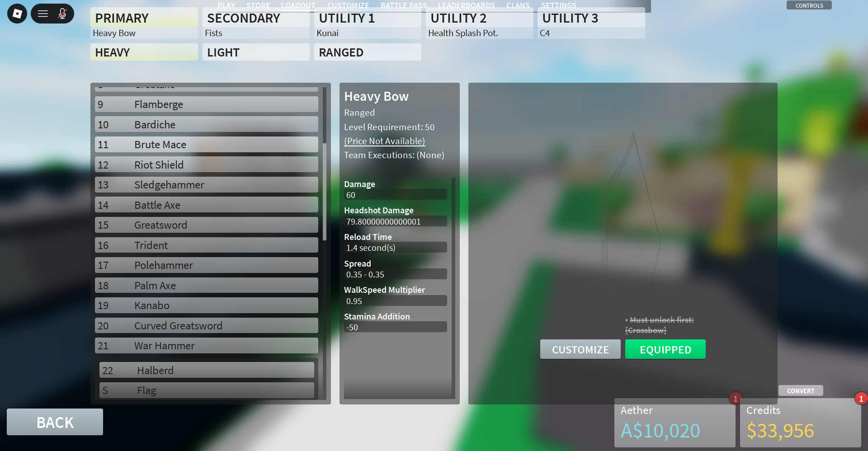This screenshot has height=451, width=868.
Task: Click the Damage stat value 60
Action: point(396,195)
